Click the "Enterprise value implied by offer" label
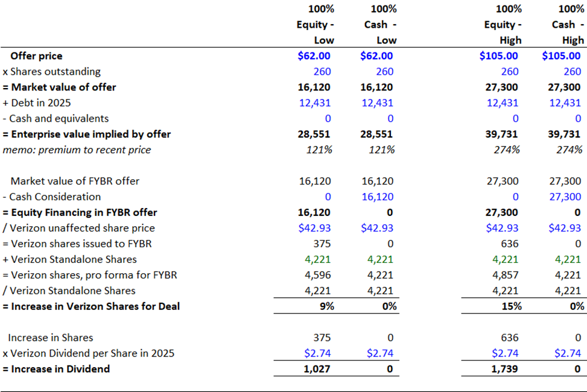The image size is (587, 392). pos(86,134)
